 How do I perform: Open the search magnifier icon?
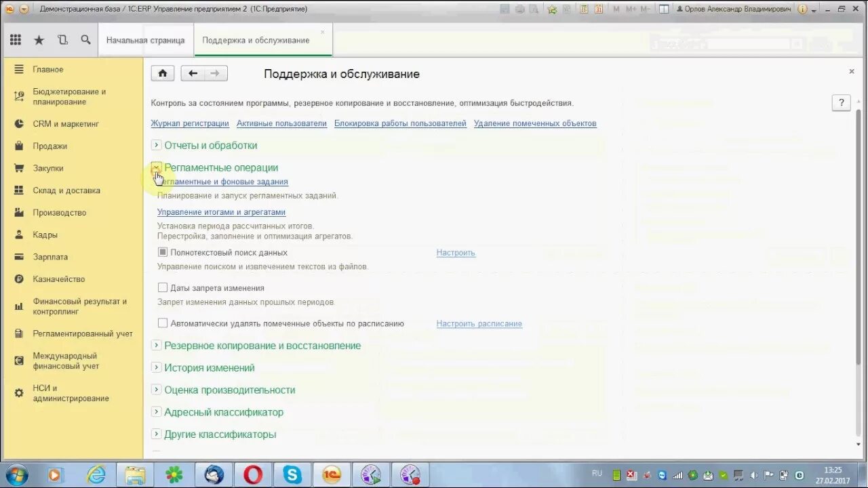[x=85, y=40]
